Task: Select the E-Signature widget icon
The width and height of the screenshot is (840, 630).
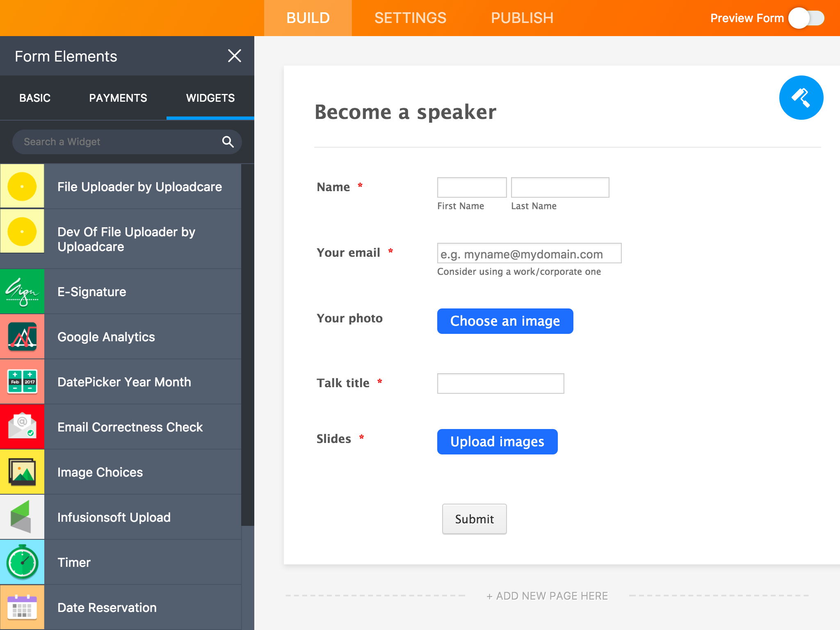Action: [22, 291]
